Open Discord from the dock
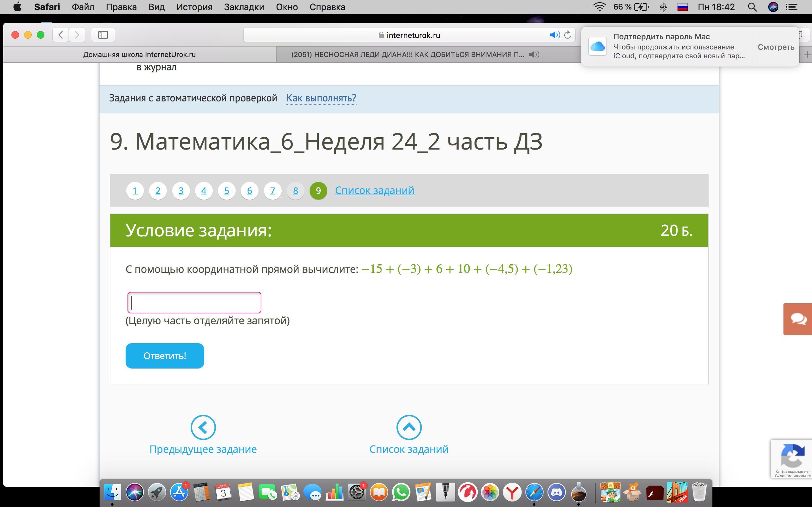 (557, 492)
